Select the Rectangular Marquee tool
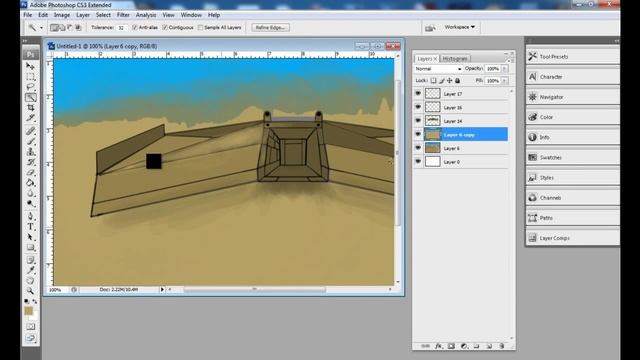The image size is (640, 360). [30, 77]
